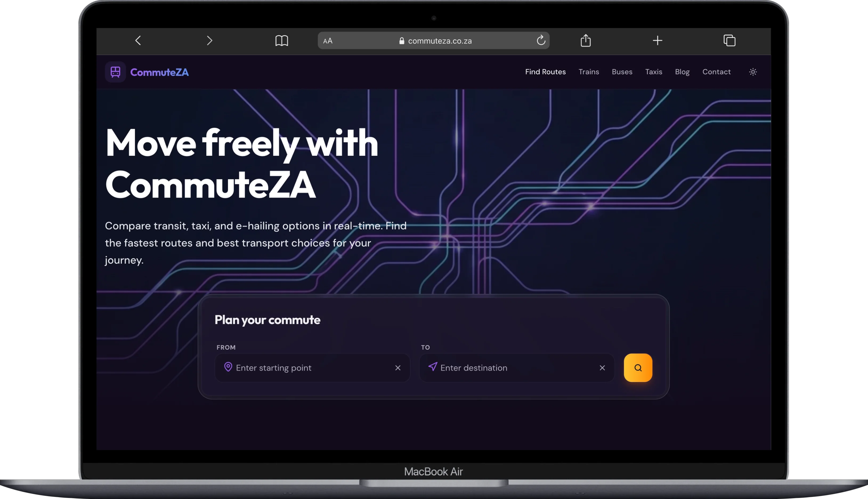The image size is (868, 499).
Task: Open the Trains nav item
Action: point(589,72)
